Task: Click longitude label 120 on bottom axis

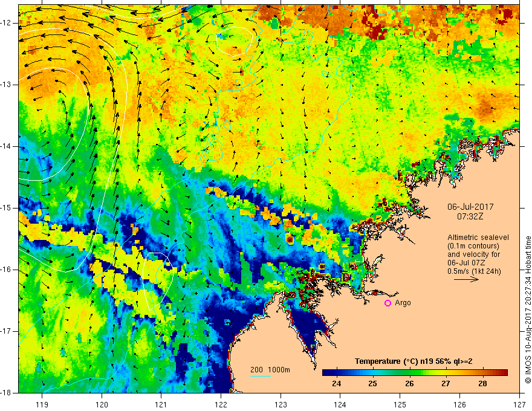Action: (x=102, y=404)
